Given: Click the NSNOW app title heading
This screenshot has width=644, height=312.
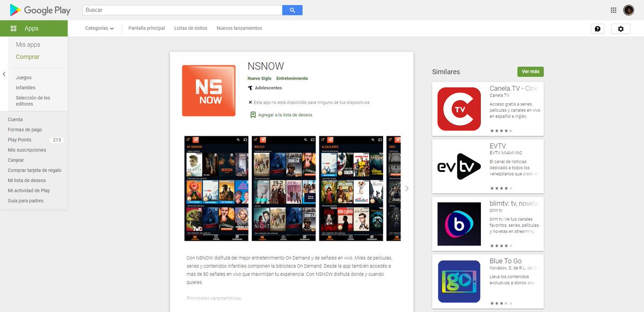Looking at the screenshot, I should click(x=266, y=67).
